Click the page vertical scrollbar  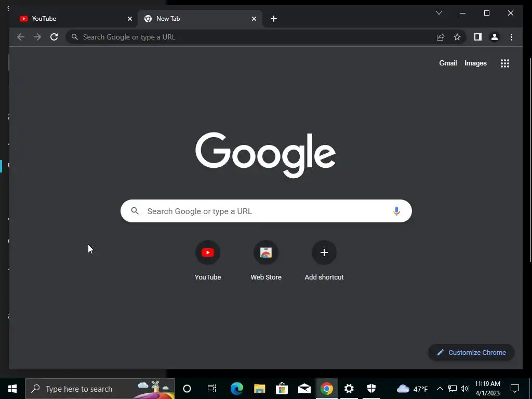[530, 159]
